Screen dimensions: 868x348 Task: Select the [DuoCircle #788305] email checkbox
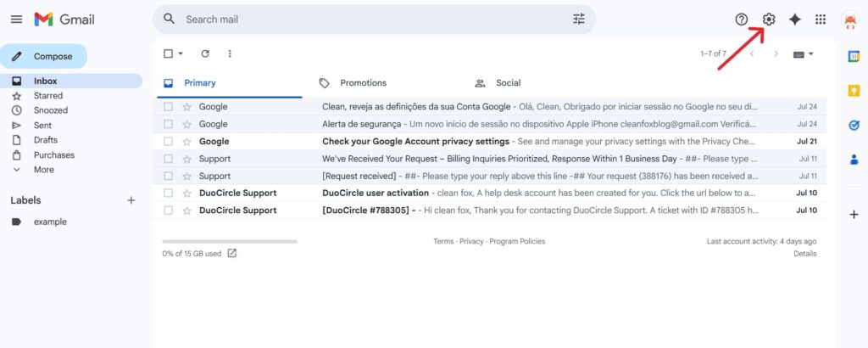click(169, 210)
